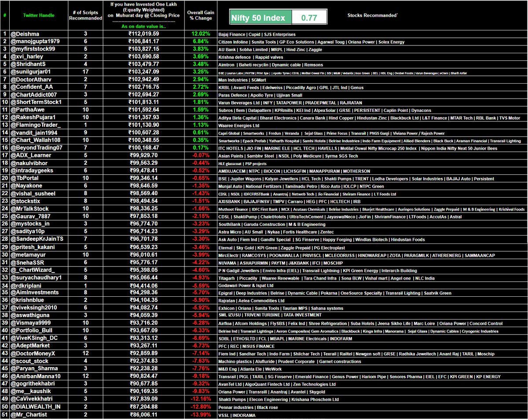Select the @RakeshPujara1 handle cell

pyautogui.click(x=39, y=118)
